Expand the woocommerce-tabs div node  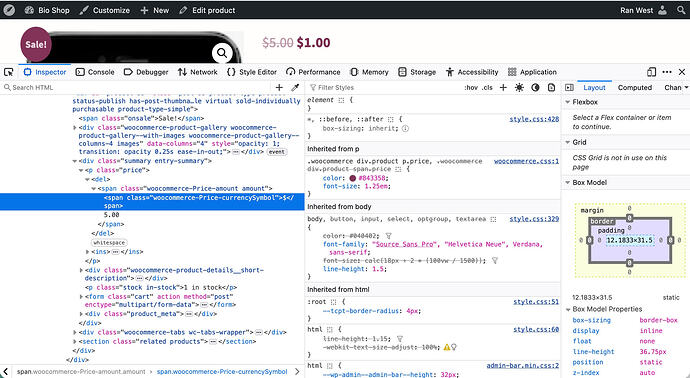(75, 332)
